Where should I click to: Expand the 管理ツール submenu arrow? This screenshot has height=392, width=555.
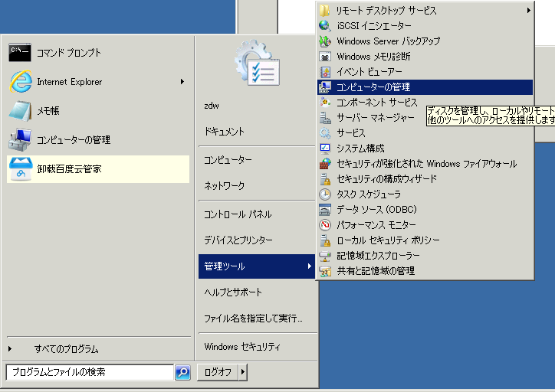310,266
